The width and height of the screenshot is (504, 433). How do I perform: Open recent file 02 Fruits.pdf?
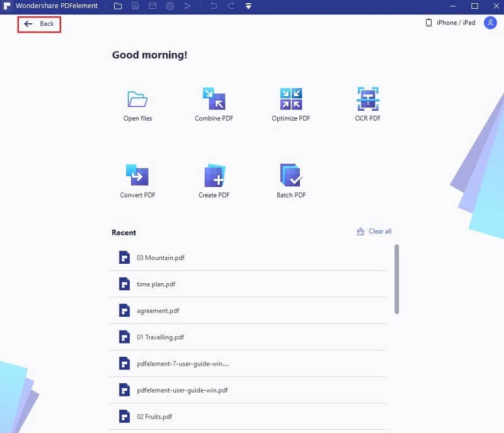(x=248, y=417)
